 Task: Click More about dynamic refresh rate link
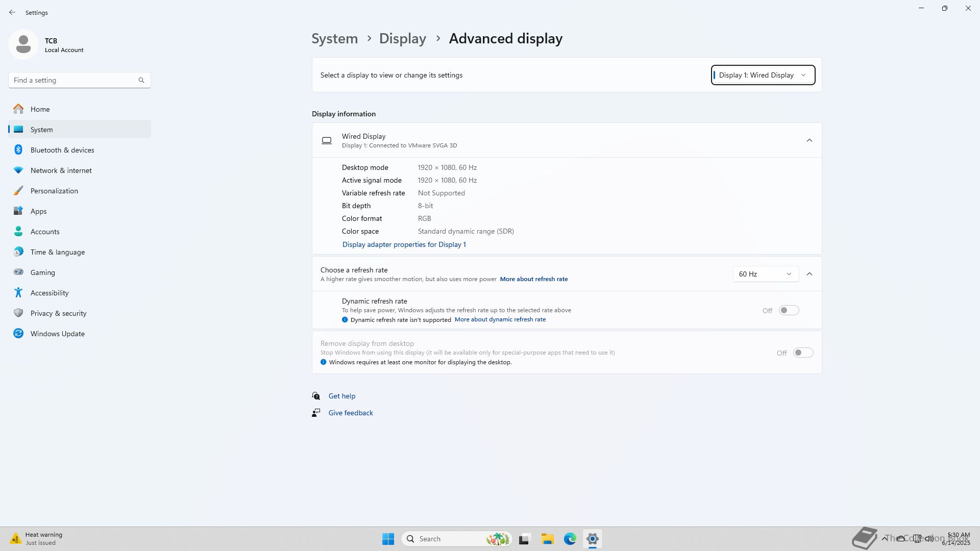click(500, 319)
